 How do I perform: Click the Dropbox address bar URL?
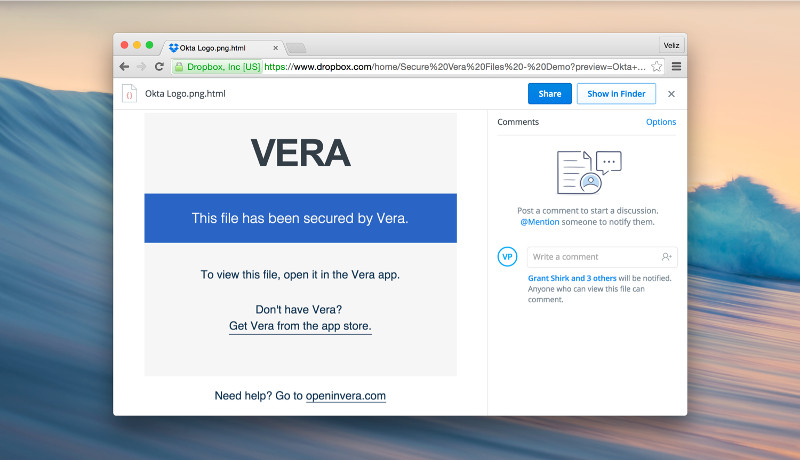(x=455, y=67)
